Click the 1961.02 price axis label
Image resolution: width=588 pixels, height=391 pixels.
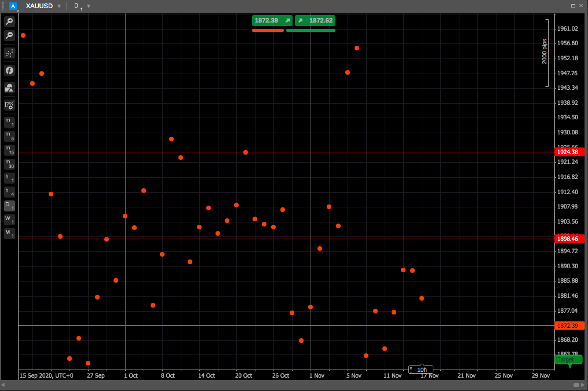(x=567, y=28)
